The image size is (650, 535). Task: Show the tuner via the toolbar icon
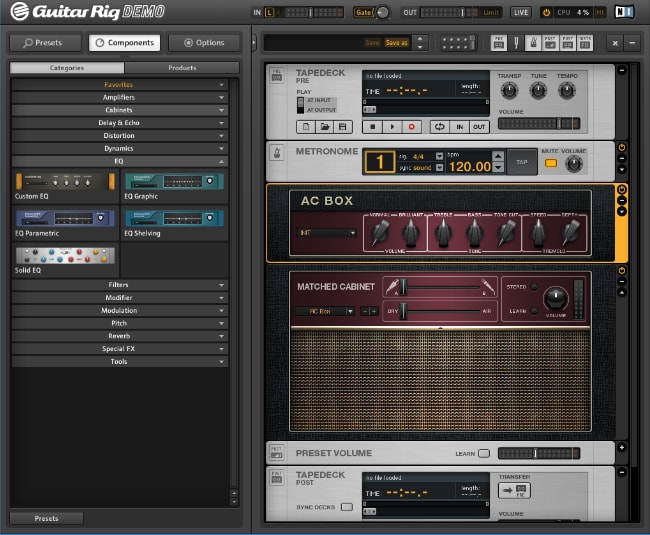point(516,43)
